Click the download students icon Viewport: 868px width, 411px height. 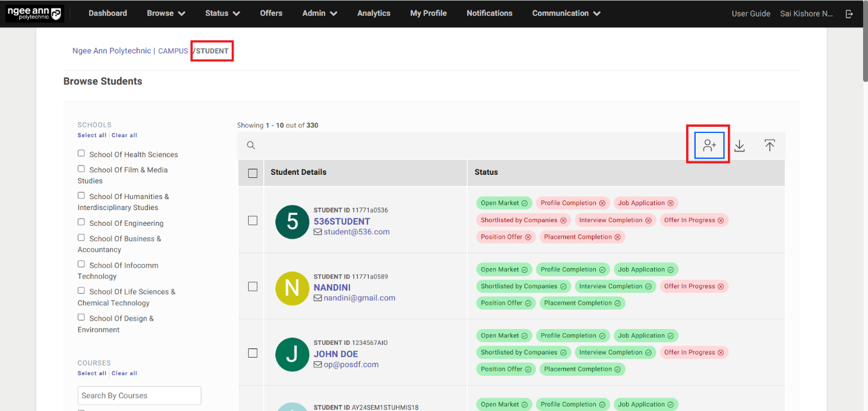click(739, 146)
